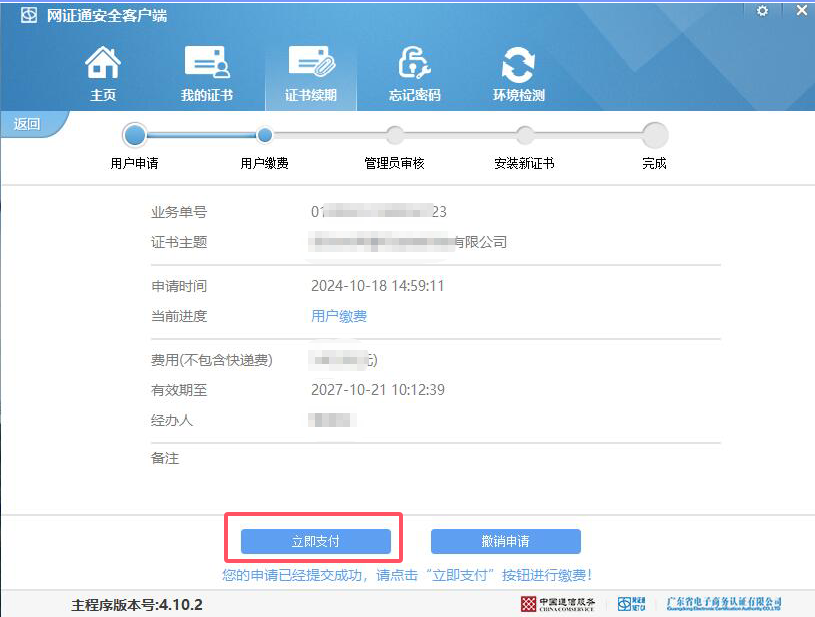Select the 管理员审核 step circle
Viewport: 815px width, 617px height.
(x=395, y=135)
